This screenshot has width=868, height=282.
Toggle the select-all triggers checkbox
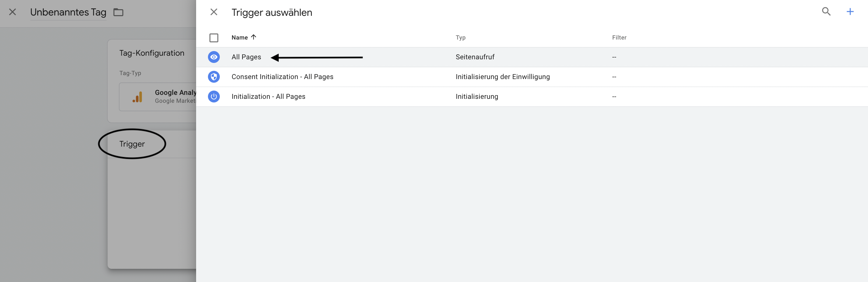click(x=214, y=38)
